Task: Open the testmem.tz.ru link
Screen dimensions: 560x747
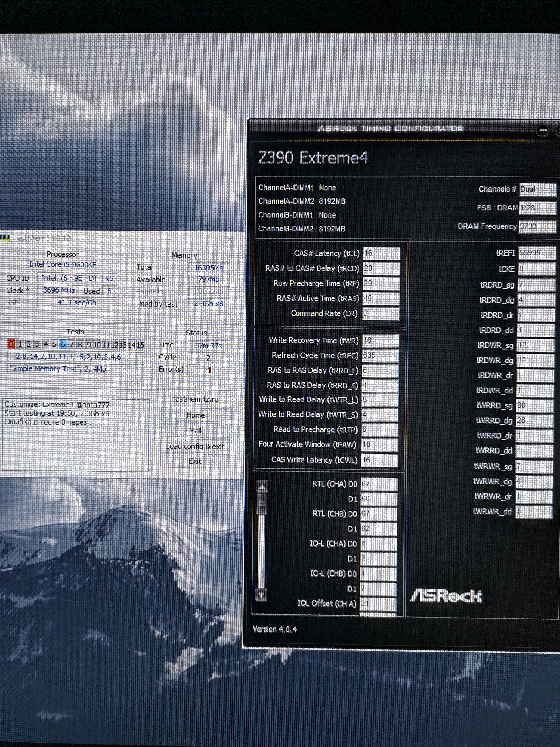Action: (195, 399)
